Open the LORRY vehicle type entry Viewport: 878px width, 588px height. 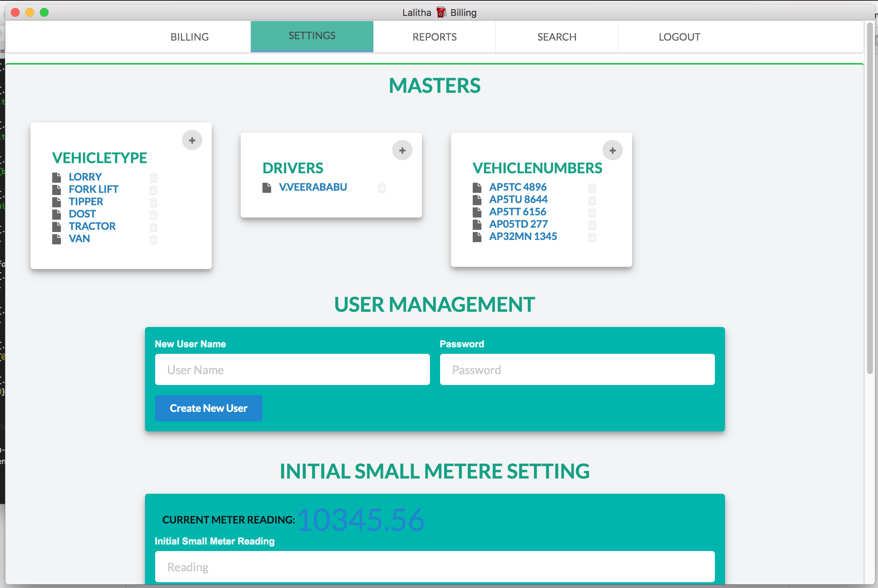(85, 177)
